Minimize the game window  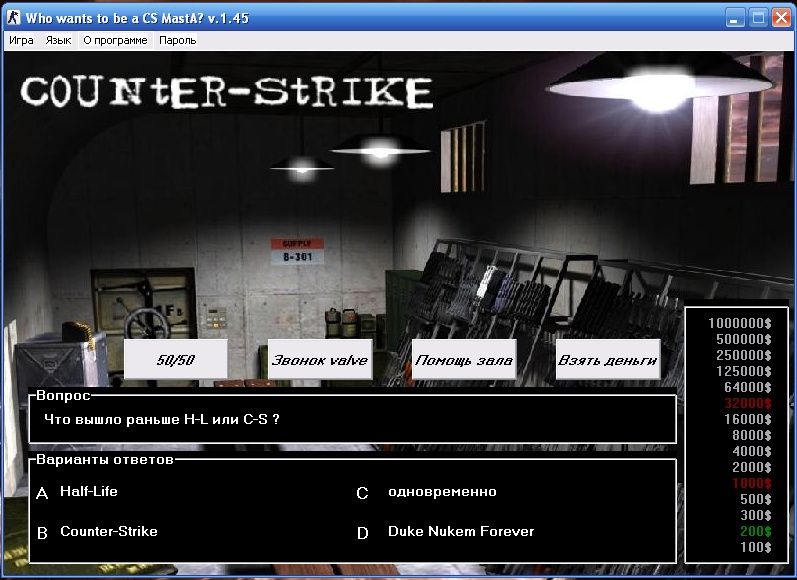736,18
